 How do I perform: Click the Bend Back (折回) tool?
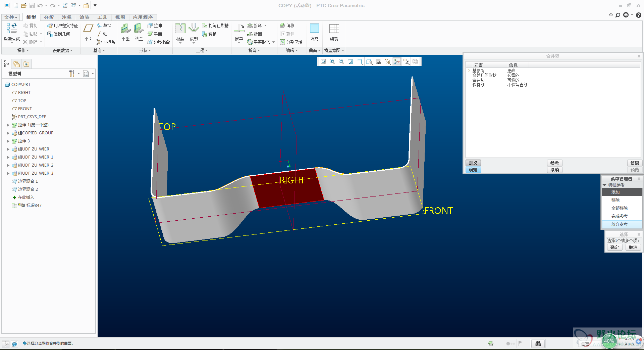(x=255, y=34)
